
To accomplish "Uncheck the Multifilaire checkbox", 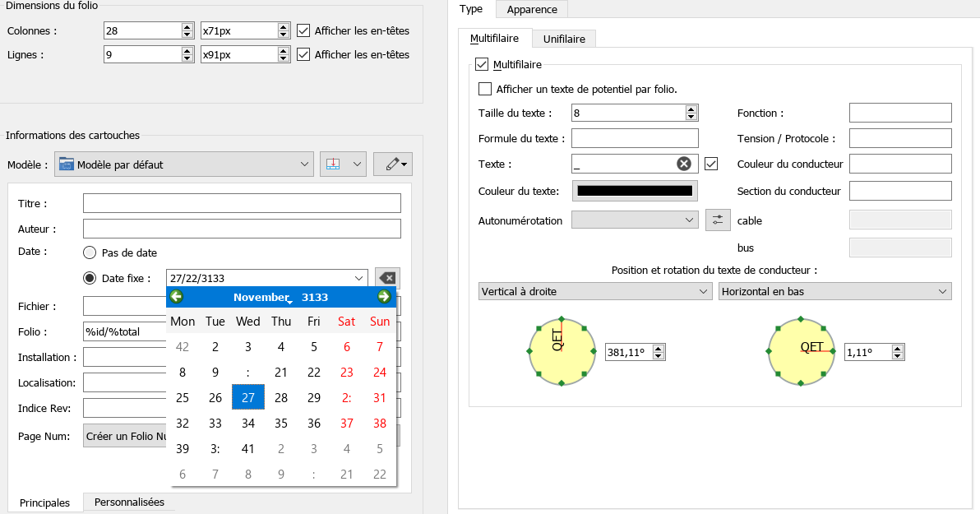I will [x=483, y=64].
